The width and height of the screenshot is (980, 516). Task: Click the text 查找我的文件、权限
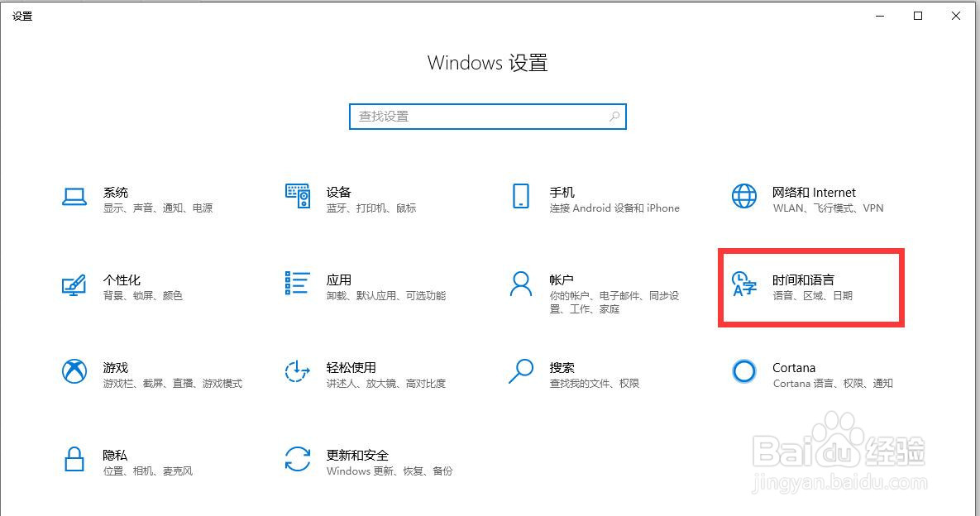595,384
